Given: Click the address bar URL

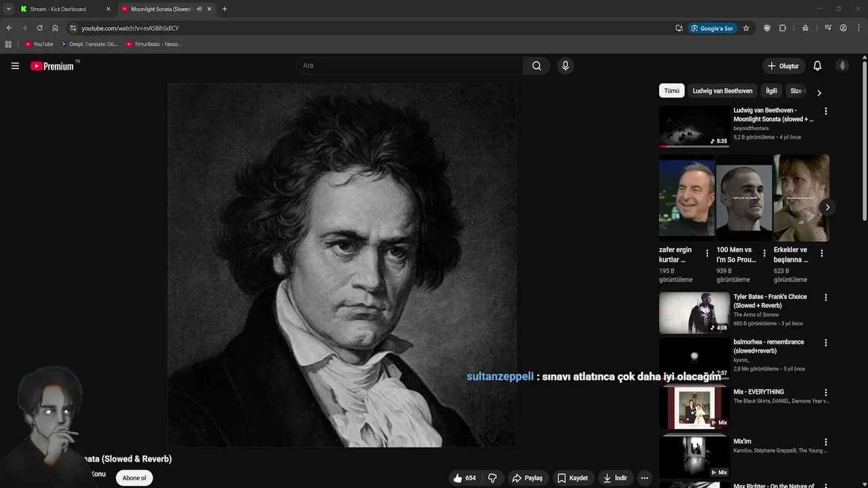Looking at the screenshot, I should click(x=130, y=28).
